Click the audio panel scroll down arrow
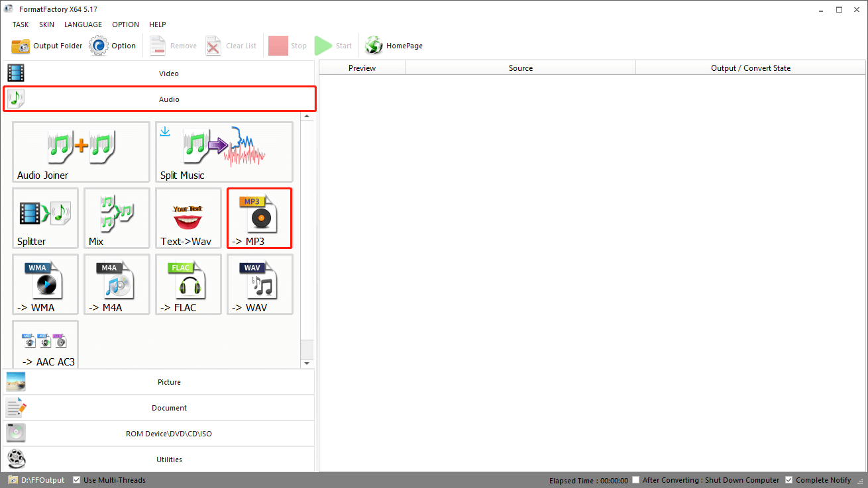 click(307, 364)
